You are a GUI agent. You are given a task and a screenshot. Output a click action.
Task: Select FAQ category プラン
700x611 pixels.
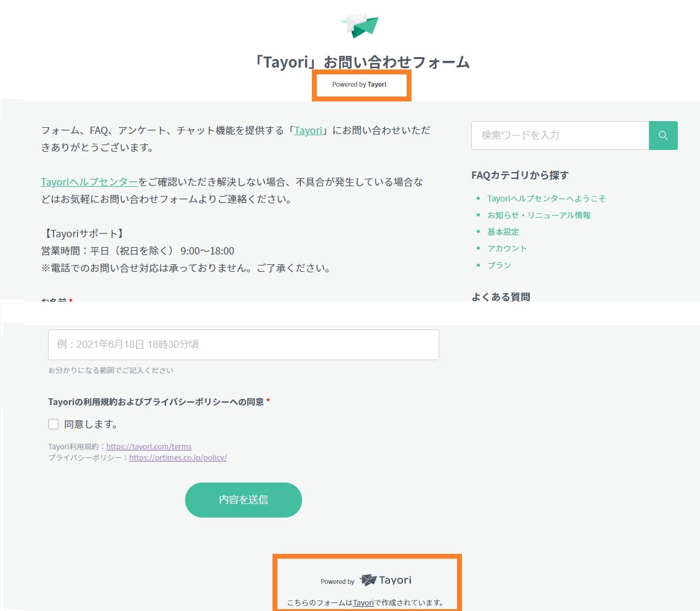tap(499, 265)
